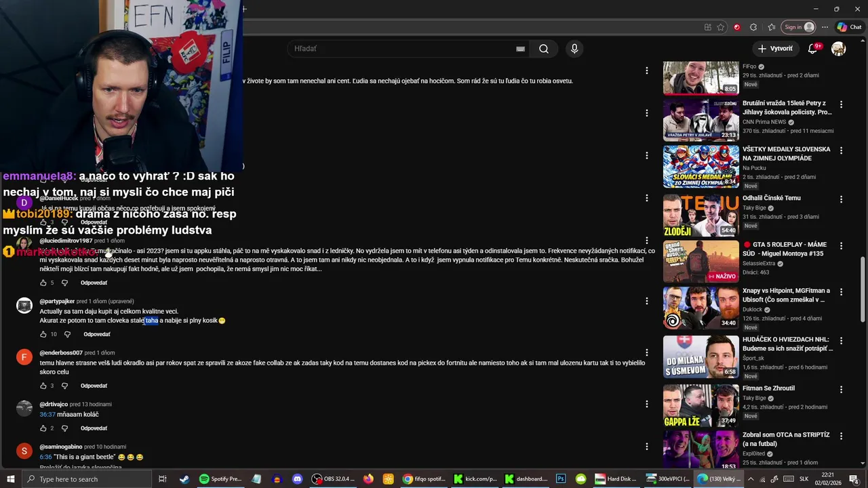This screenshot has height=488, width=868.
Task: Open Firefox from the taskbar
Action: (x=368, y=479)
